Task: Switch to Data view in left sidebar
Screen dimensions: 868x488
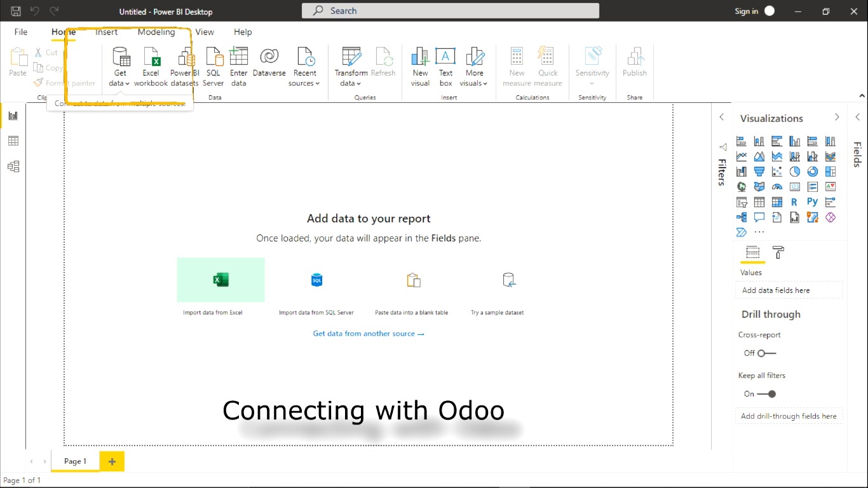Action: [x=13, y=141]
